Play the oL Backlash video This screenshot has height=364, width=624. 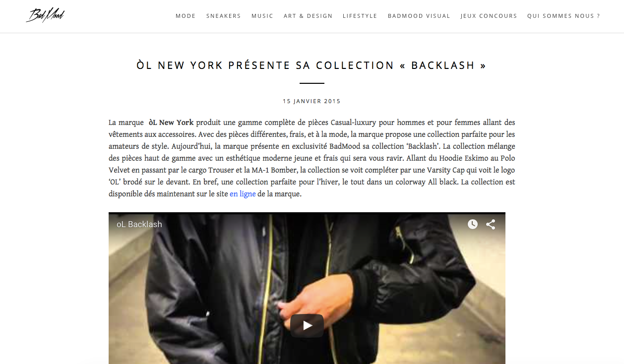307,325
